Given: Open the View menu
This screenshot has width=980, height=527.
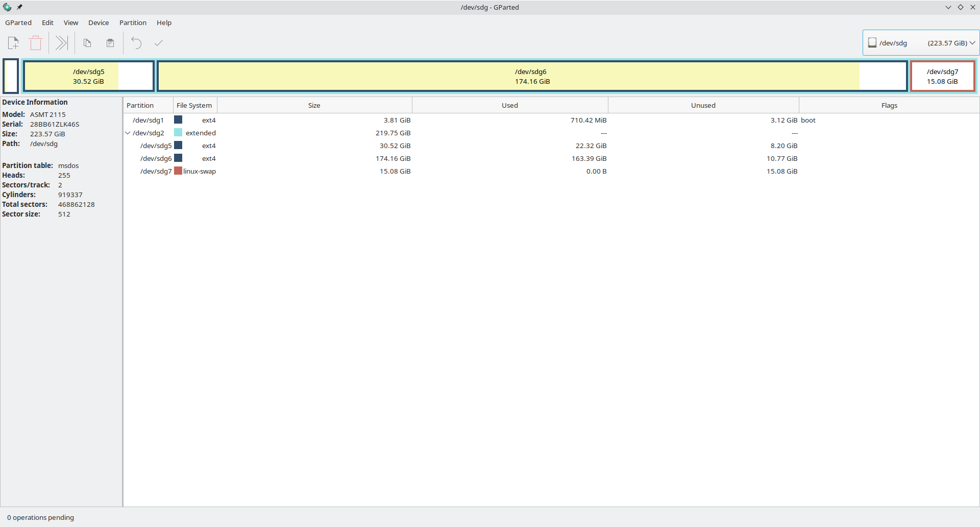Looking at the screenshot, I should pos(71,22).
